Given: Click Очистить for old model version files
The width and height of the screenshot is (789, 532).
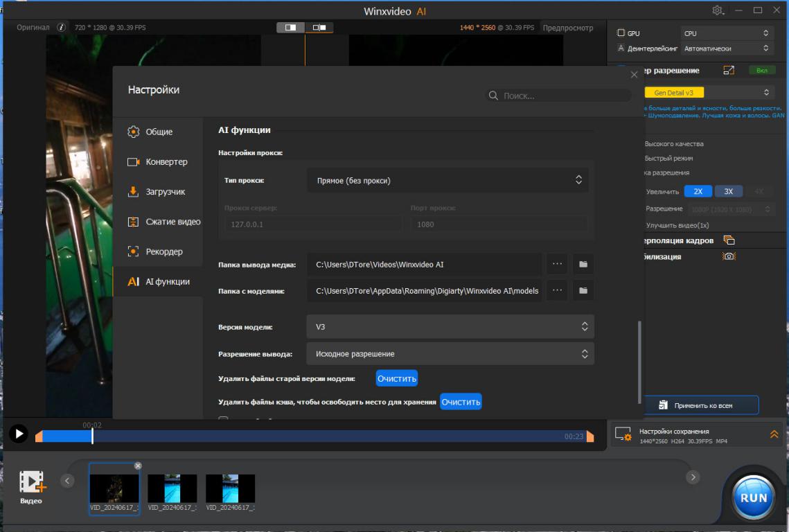Looking at the screenshot, I should [397, 379].
